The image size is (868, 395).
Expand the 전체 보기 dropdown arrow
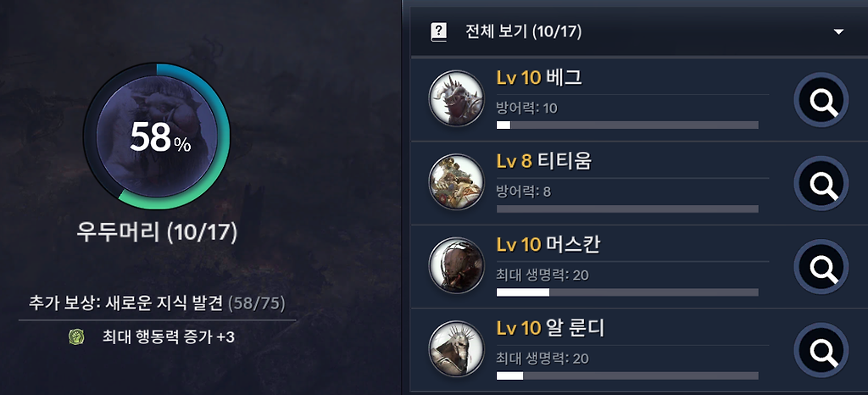pos(838,31)
